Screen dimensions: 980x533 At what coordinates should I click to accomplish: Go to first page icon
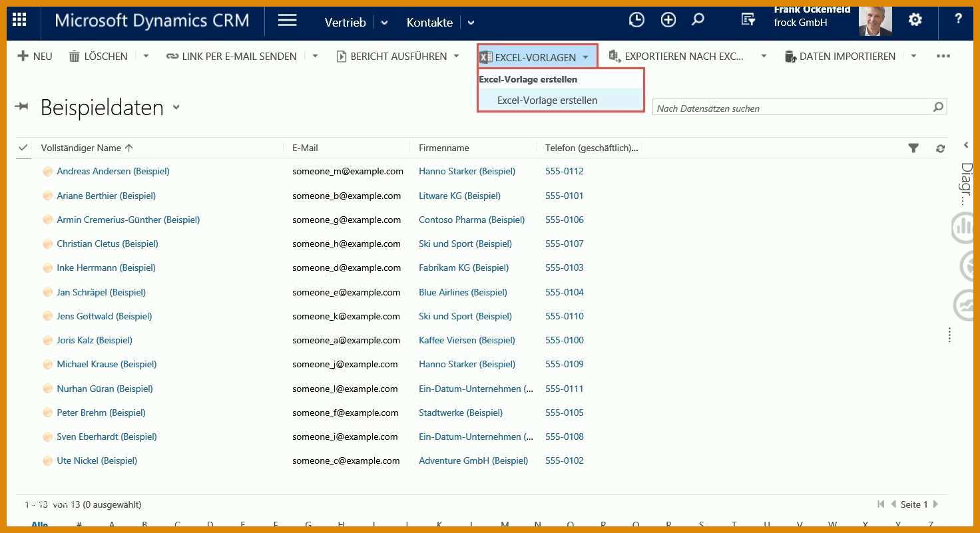pyautogui.click(x=881, y=504)
